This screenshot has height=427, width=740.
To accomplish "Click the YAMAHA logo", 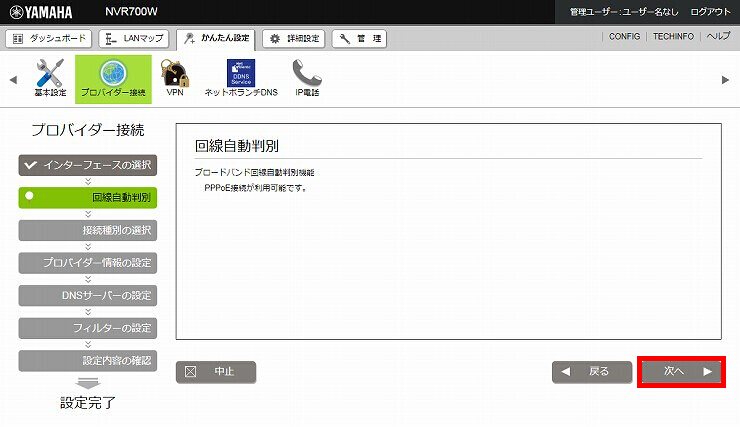I will [x=41, y=12].
